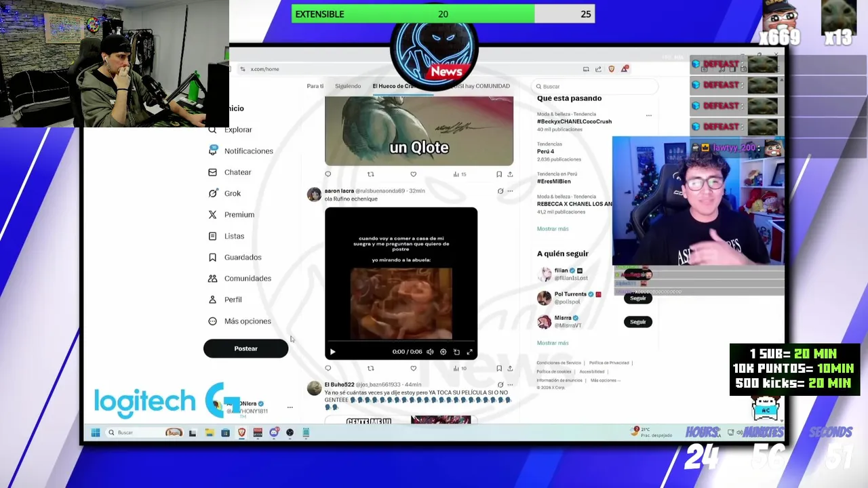Viewport: 868px width, 488px height.
Task: Click the x.com/home address bar
Action: [264, 69]
